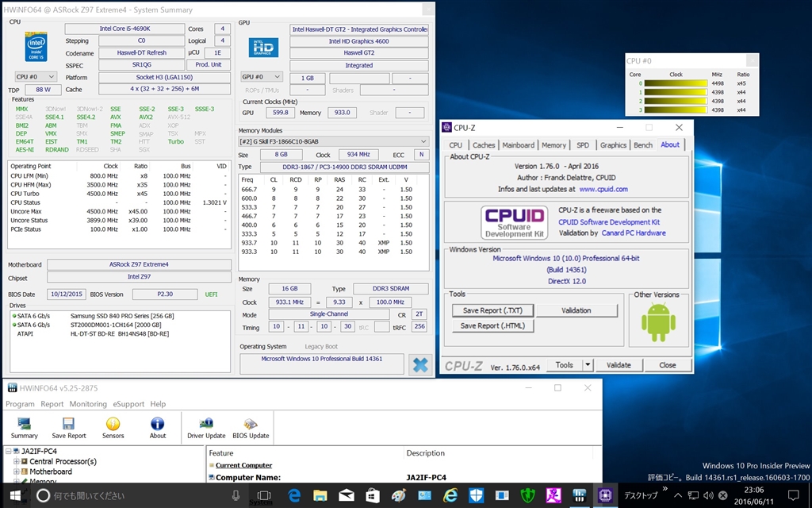Open the GPU #0 selector dropdown
The width and height of the screenshot is (812, 508).
262,77
